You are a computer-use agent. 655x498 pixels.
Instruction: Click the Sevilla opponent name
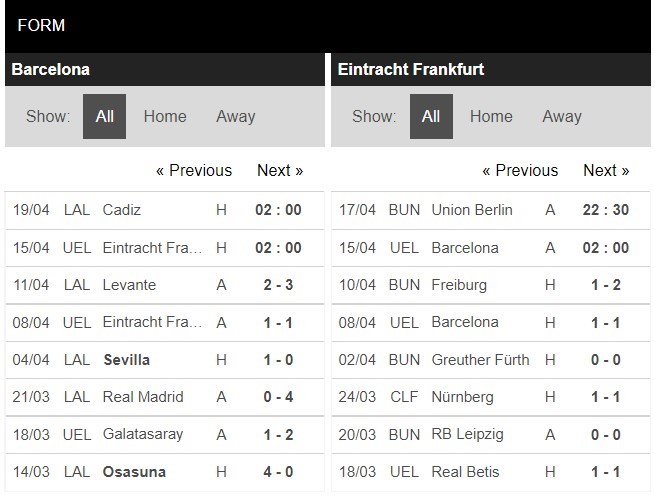(x=127, y=360)
